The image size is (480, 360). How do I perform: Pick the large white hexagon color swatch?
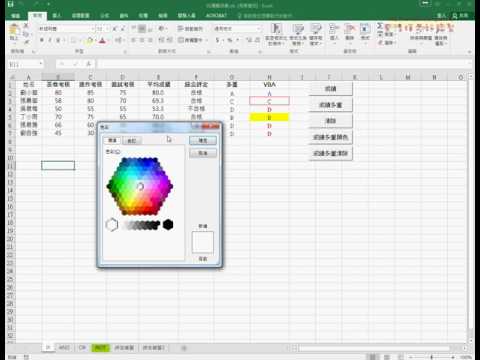pos(112,225)
